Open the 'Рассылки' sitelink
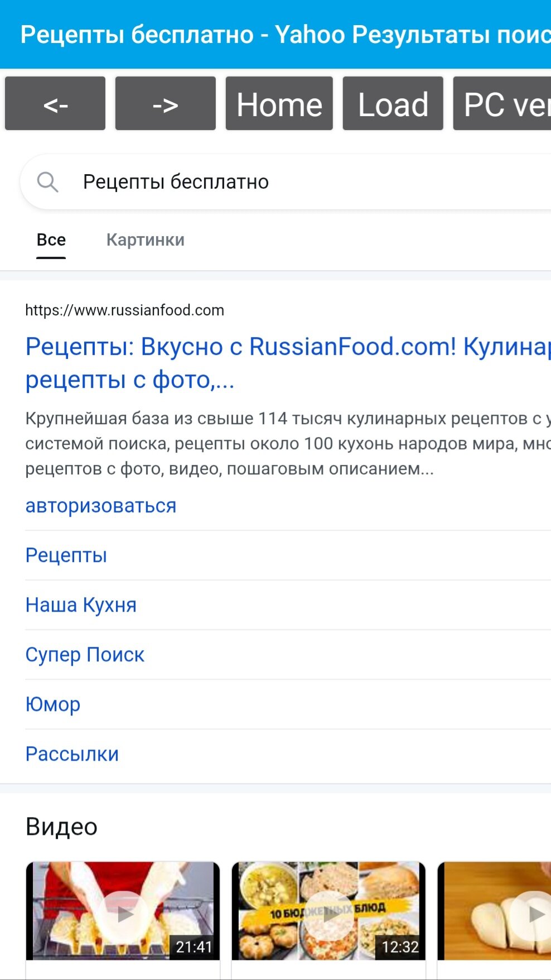The image size is (551, 980). coord(72,754)
